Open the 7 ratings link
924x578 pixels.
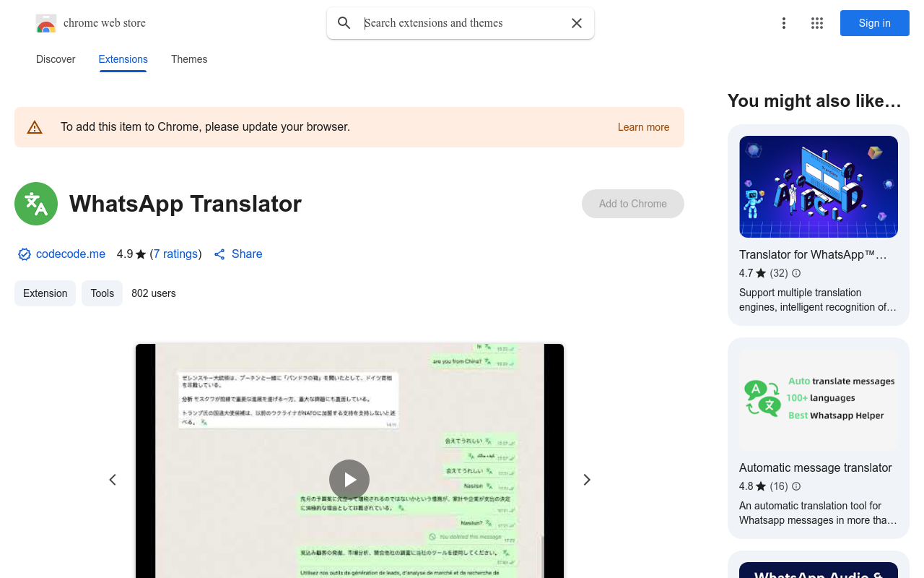[176, 254]
